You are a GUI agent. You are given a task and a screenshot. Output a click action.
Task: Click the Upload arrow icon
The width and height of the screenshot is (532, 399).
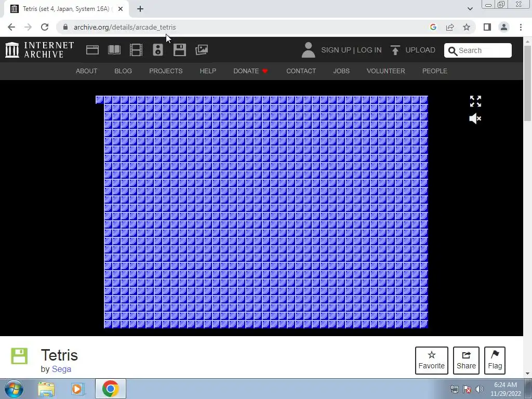[395, 50]
